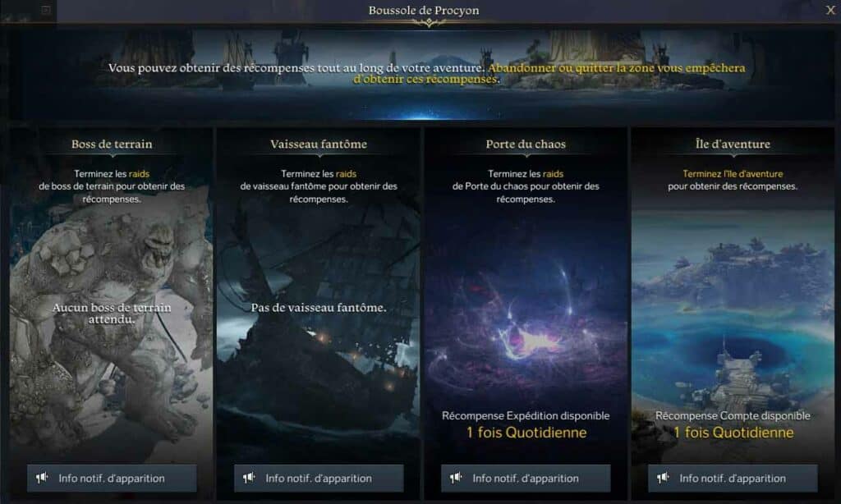Click '1 fois Quotidienne' under Récompense Compte
This screenshot has width=841, height=504.
point(733,433)
